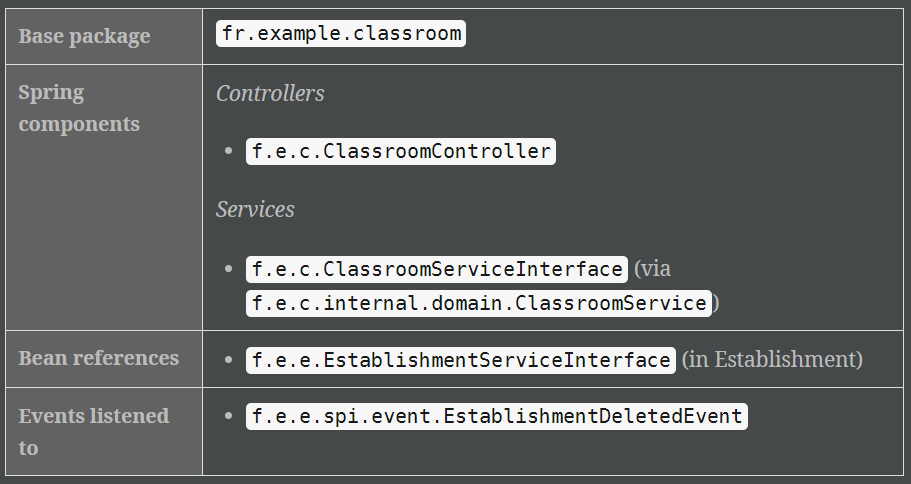This screenshot has height=484, width=911.
Task: Select f.e.c.ClassroomServiceInterface code label
Action: [437, 270]
